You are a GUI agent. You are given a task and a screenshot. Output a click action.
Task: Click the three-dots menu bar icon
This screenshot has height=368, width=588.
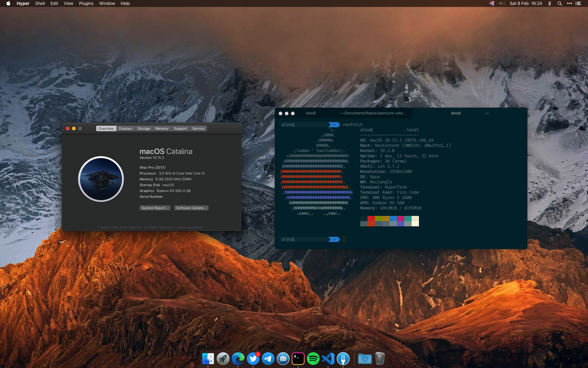(x=569, y=3)
